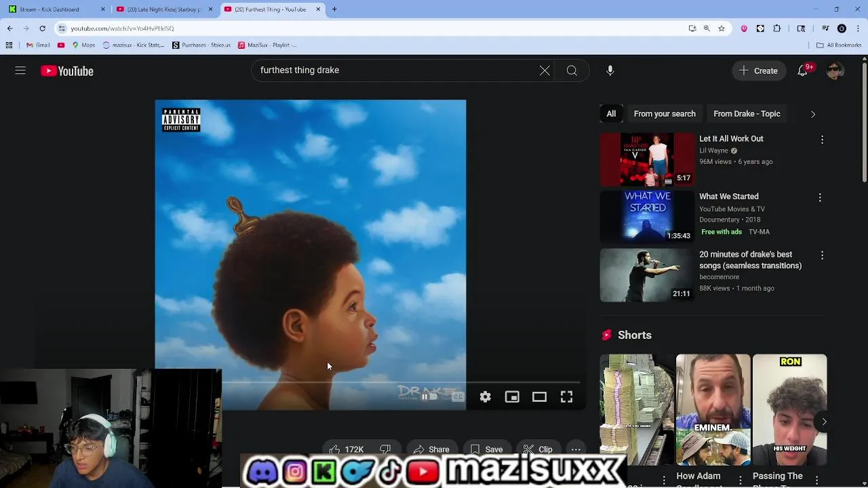Dislike the video
The width and height of the screenshot is (868, 488).
coord(385,449)
